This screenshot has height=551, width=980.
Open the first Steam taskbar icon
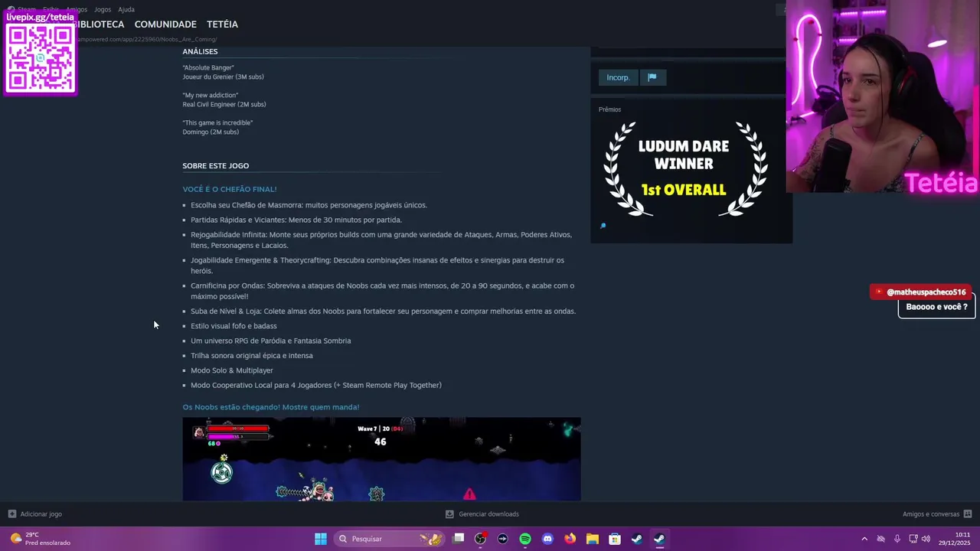pos(636,539)
